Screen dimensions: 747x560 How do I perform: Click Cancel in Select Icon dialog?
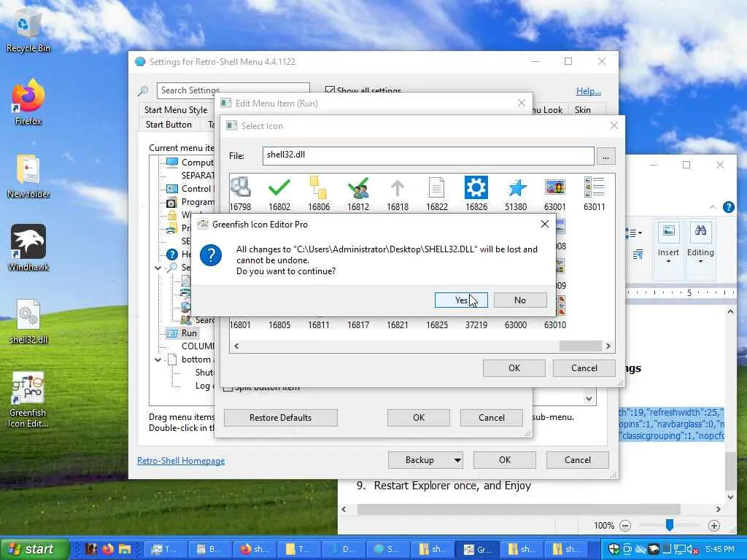point(584,368)
